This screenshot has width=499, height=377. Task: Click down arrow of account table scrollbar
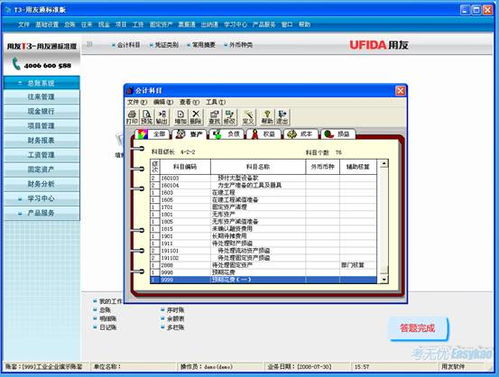tap(384, 279)
